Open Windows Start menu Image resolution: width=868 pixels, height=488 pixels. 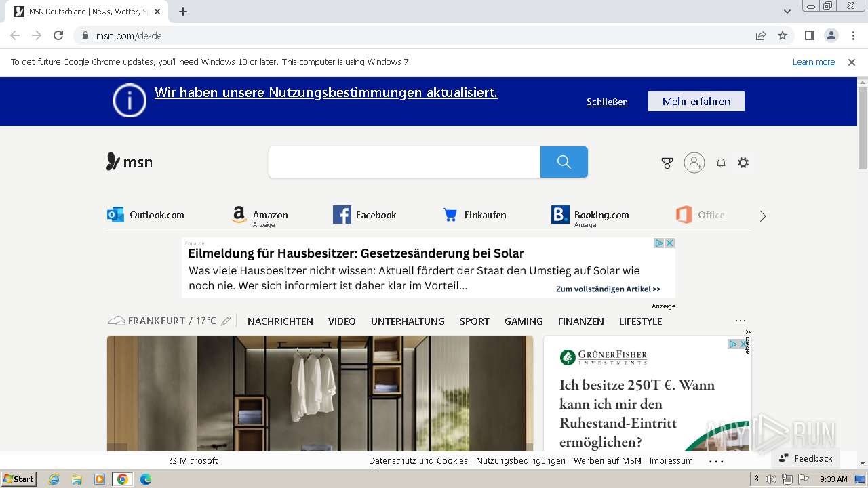coord(19,479)
